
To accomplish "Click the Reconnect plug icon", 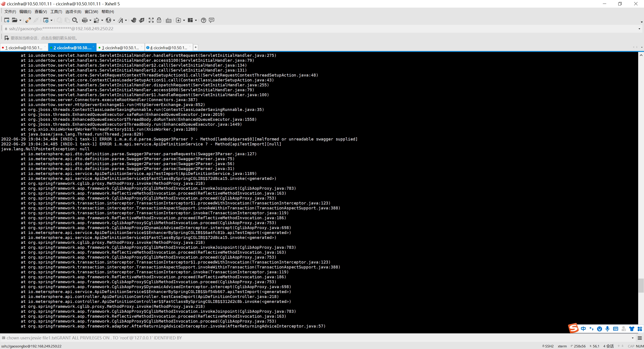I will click(x=28, y=20).
